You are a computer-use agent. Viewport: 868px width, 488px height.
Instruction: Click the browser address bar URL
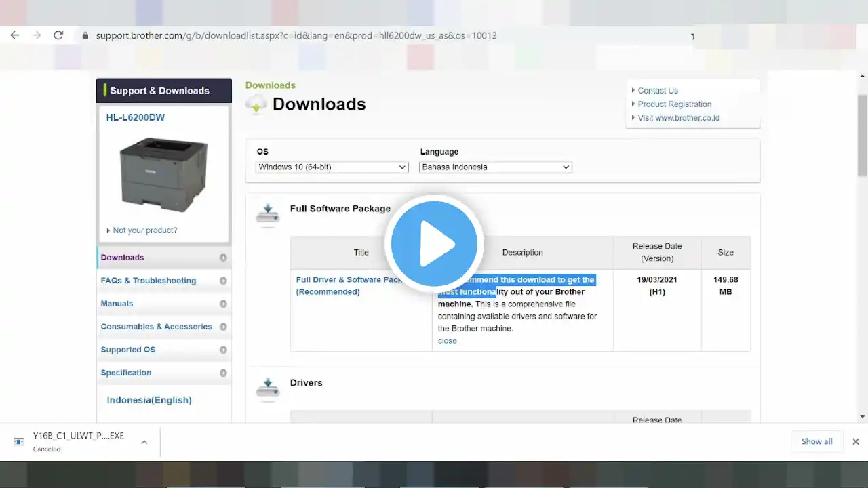click(296, 35)
